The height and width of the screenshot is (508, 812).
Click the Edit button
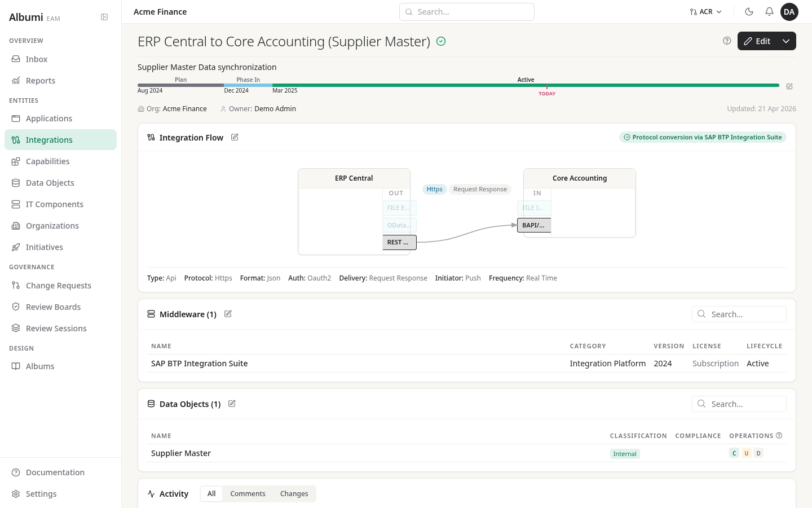tap(757, 41)
